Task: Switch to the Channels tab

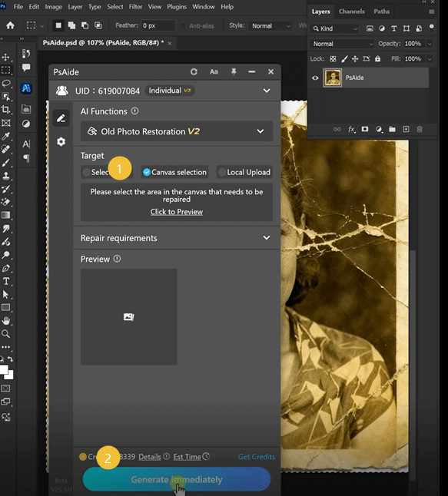Action: click(351, 12)
